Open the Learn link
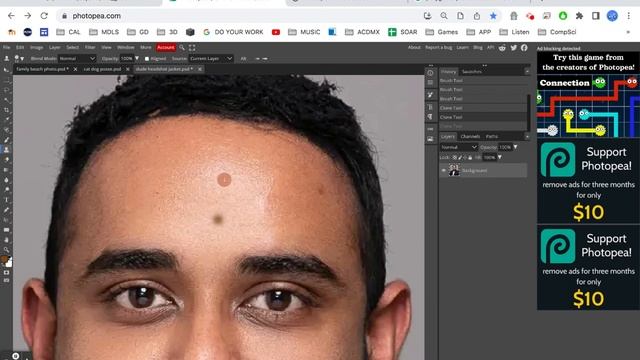 coord(462,48)
